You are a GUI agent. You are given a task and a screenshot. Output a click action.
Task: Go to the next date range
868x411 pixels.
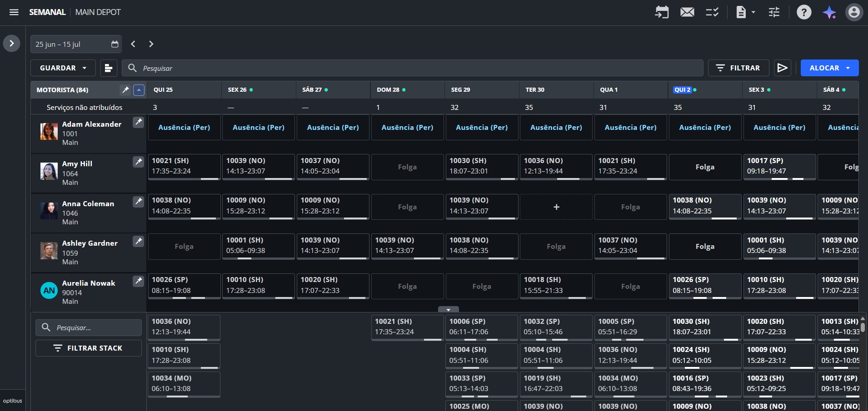click(x=151, y=44)
